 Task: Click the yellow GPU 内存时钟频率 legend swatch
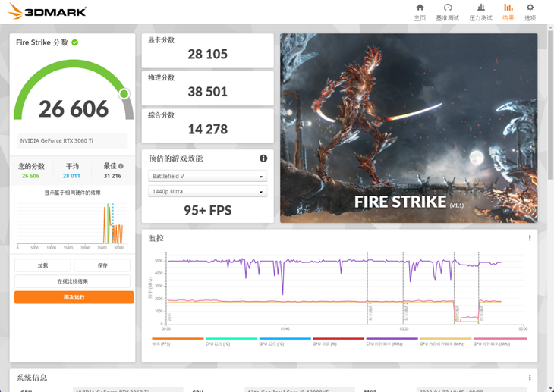(x=445, y=339)
